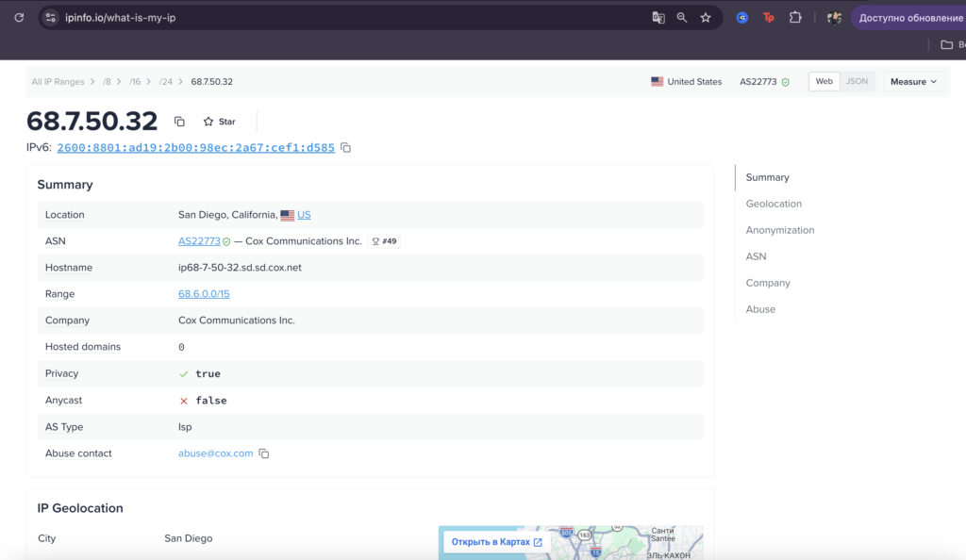Screen dimensions: 966x560
Task: Jump to Anonymization in the side navigation
Action: [x=780, y=230]
